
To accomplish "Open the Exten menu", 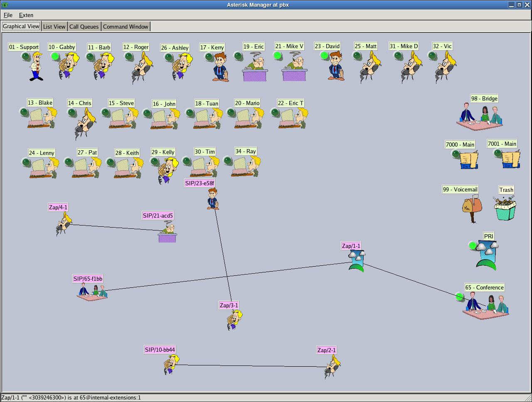I will [26, 15].
